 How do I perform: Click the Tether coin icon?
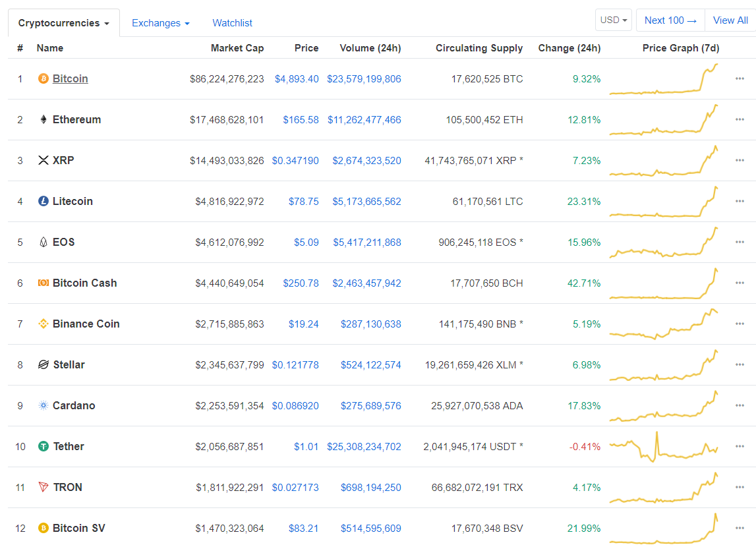(x=43, y=446)
